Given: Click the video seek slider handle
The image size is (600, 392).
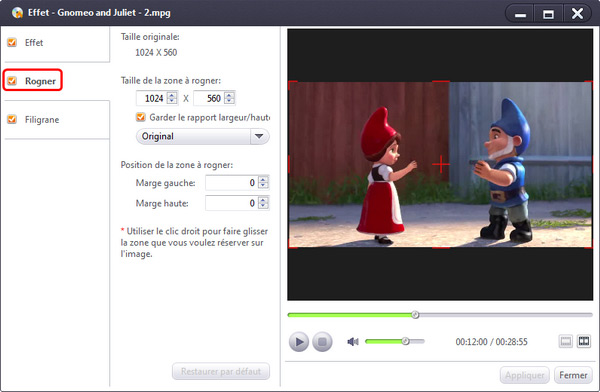Looking at the screenshot, I should pyautogui.click(x=415, y=315).
